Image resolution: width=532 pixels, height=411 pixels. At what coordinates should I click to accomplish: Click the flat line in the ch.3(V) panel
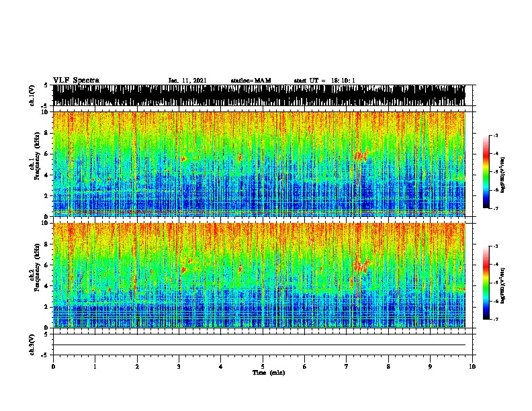[259, 345]
